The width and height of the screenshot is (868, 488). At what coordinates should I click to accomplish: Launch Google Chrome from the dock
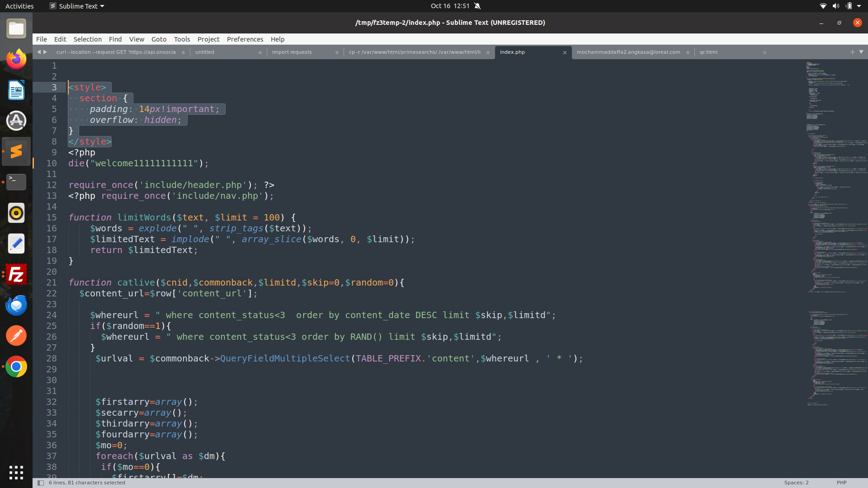click(x=16, y=367)
